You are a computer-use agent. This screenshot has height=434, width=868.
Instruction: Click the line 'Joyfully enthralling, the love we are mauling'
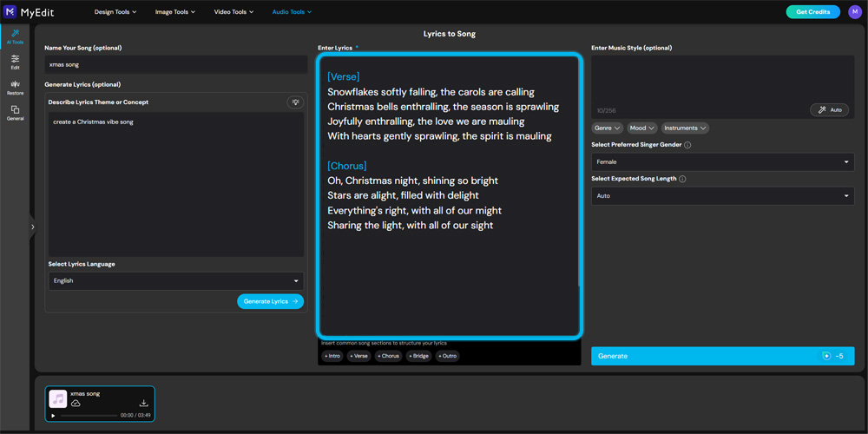425,122
